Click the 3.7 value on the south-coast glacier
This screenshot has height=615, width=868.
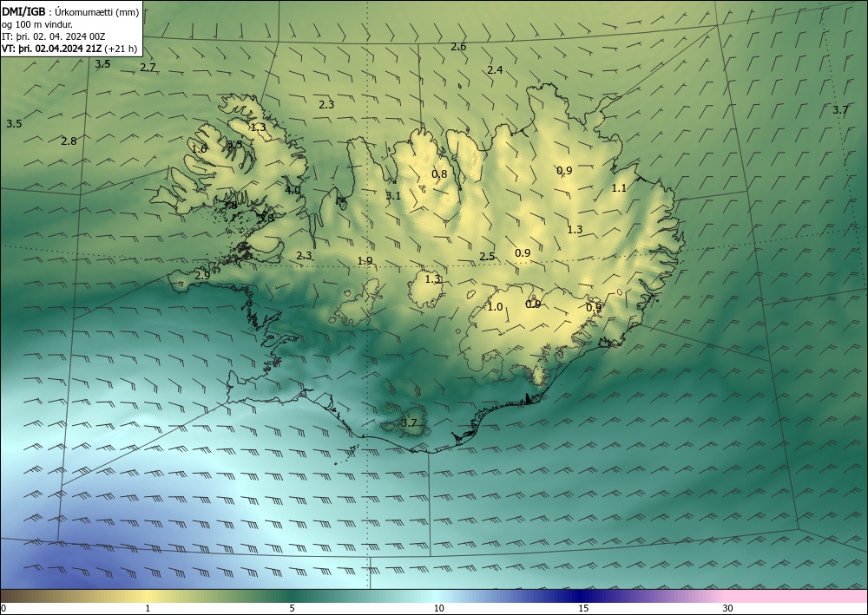pyautogui.click(x=409, y=423)
